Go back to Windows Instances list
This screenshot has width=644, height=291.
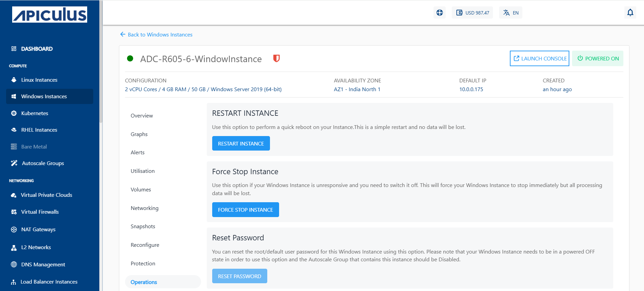click(x=156, y=35)
